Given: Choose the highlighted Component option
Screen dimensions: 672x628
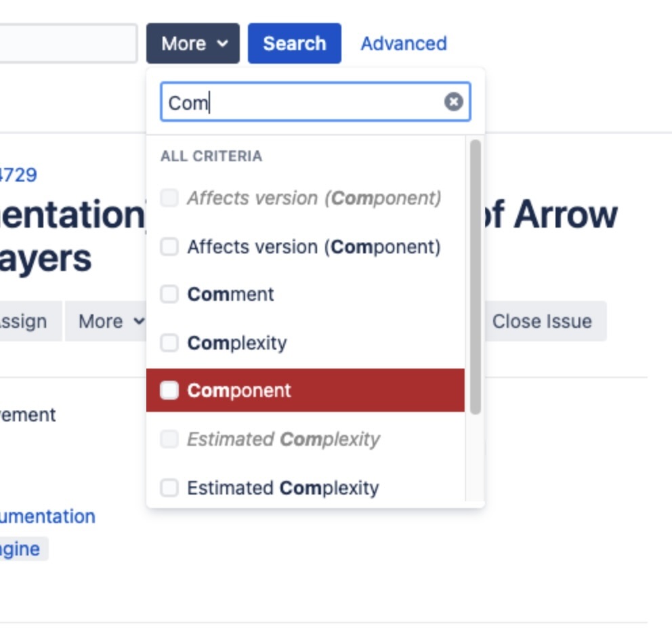Looking at the screenshot, I should (239, 390).
